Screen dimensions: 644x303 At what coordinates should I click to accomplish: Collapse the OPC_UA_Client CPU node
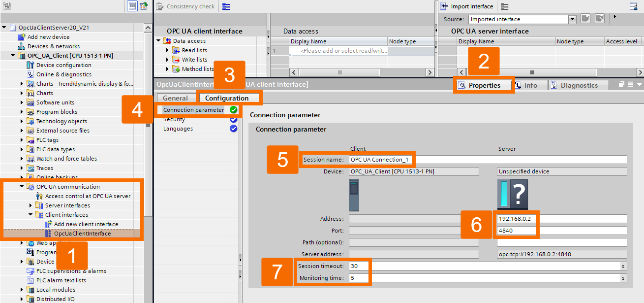pyautogui.click(x=13, y=56)
